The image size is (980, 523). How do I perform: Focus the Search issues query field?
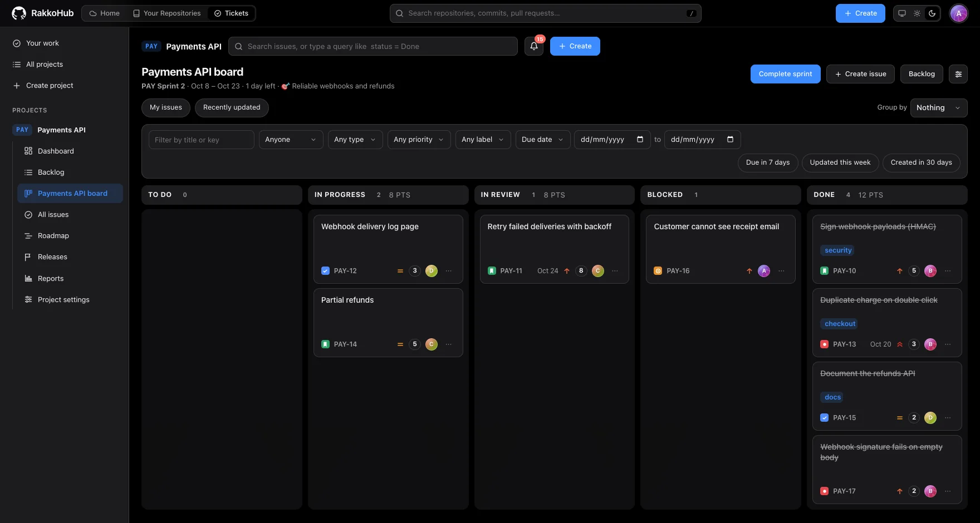(x=373, y=46)
